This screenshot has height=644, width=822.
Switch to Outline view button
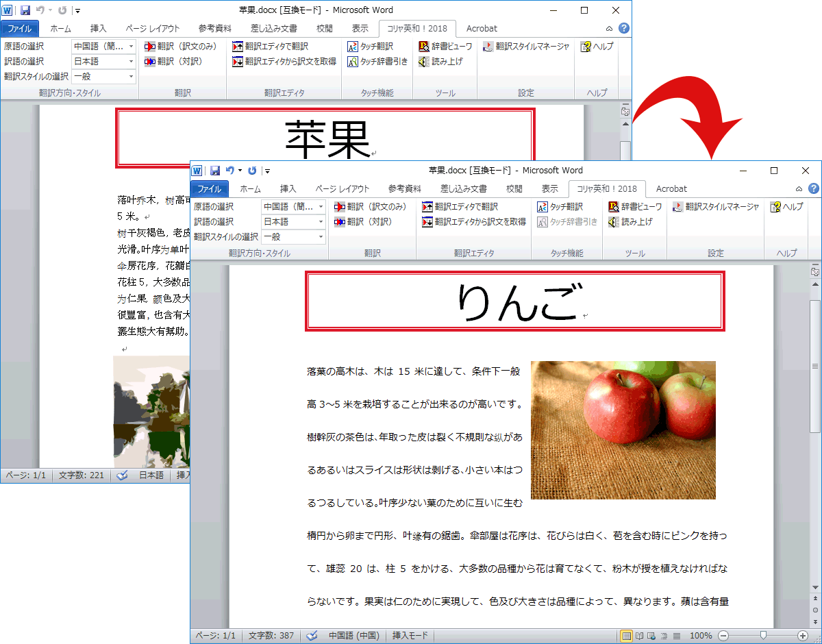(664, 636)
